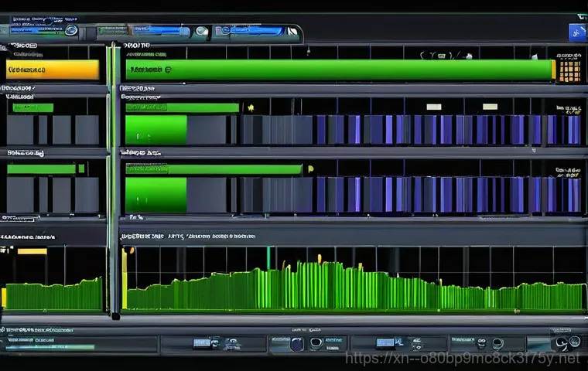588x371 pixels.
Task: Expand the third blue dropdown bar in top toolbar
Action: click(x=249, y=32)
